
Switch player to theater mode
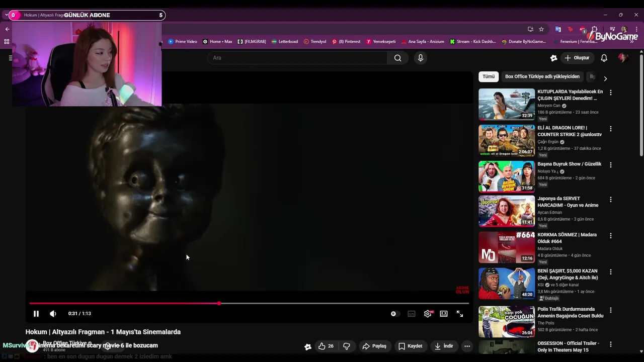pyautogui.click(x=444, y=314)
